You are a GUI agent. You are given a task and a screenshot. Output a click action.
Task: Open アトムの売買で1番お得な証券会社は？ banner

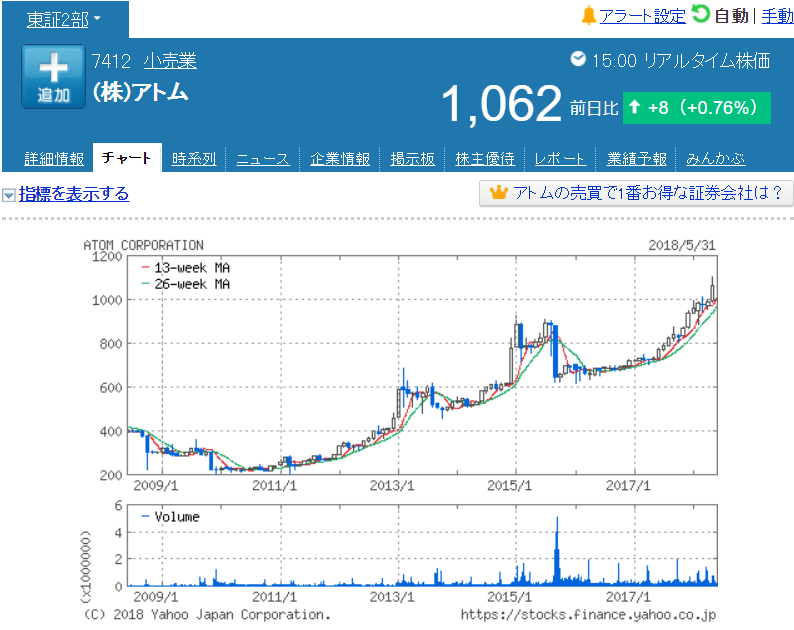click(636, 193)
